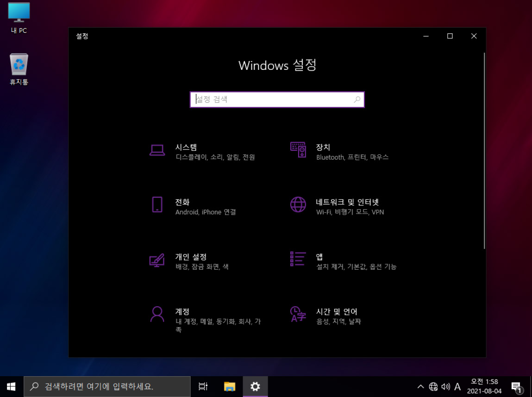Viewport: 532px width, 397px height.
Task: Open the 전화 phone icon
Action: tap(157, 205)
